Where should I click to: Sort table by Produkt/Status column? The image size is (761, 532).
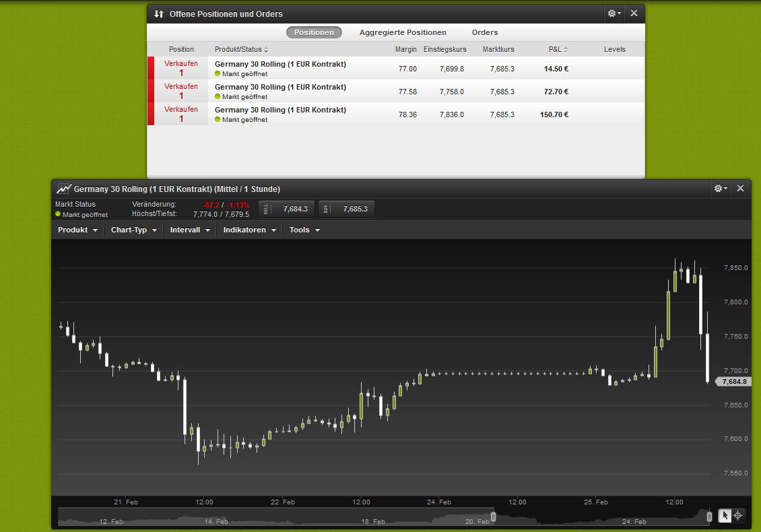(x=241, y=50)
